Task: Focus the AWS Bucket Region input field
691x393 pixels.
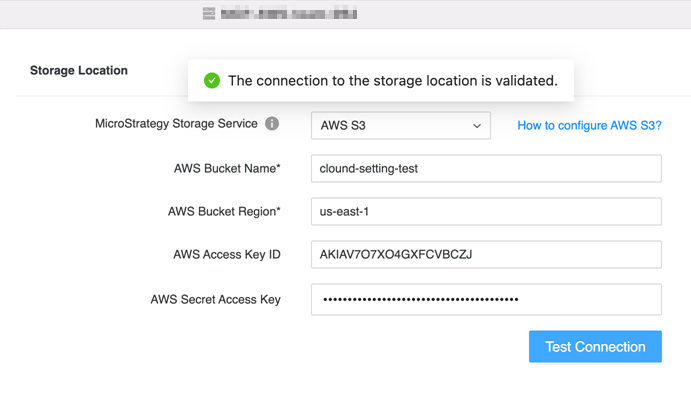Action: pyautogui.click(x=486, y=211)
